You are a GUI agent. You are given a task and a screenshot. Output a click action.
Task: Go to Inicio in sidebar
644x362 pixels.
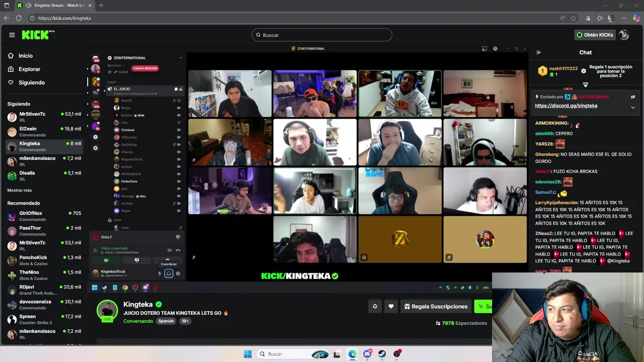(x=26, y=56)
